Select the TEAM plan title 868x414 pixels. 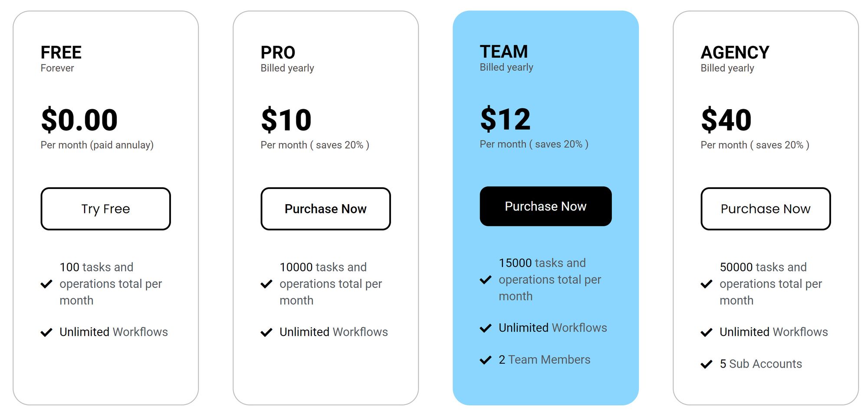coord(503,52)
